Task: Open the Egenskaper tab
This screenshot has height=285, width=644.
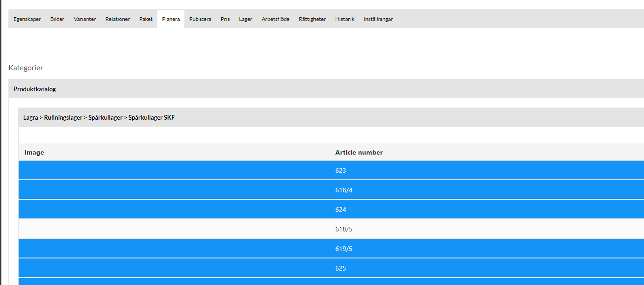Action: [x=27, y=19]
